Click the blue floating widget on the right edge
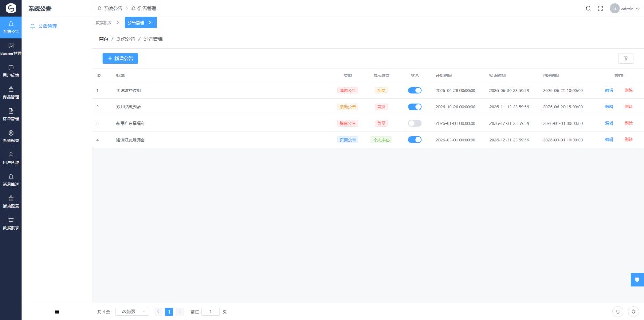Viewport: 644px width, 320px height. pyautogui.click(x=637, y=280)
